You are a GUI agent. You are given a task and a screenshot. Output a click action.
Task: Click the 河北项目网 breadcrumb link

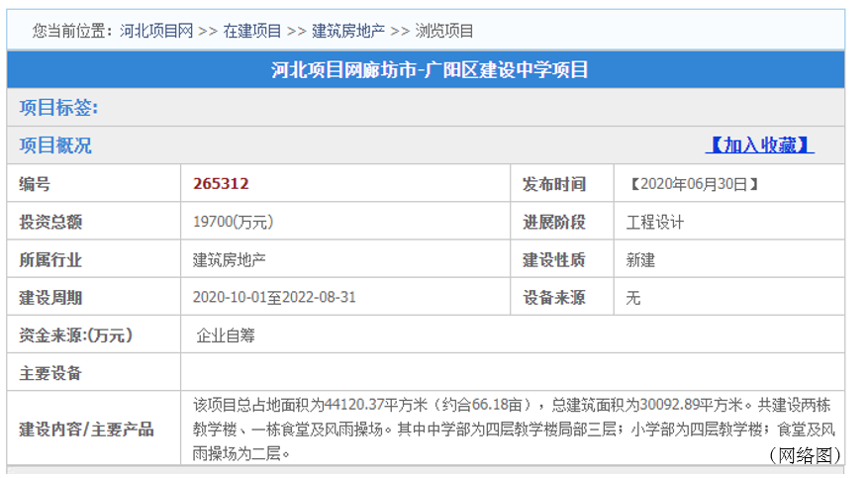[x=155, y=31]
